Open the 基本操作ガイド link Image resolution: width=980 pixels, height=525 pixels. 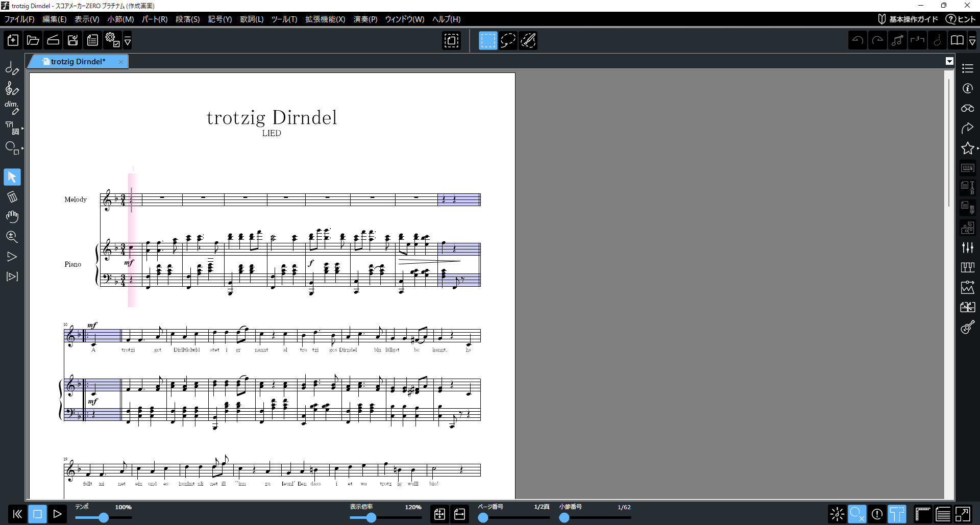click(908, 19)
